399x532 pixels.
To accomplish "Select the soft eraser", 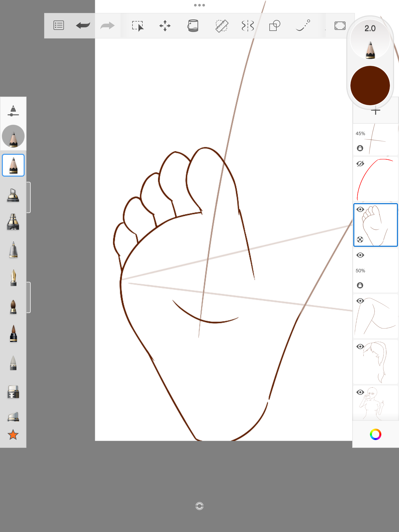I will tap(13, 416).
